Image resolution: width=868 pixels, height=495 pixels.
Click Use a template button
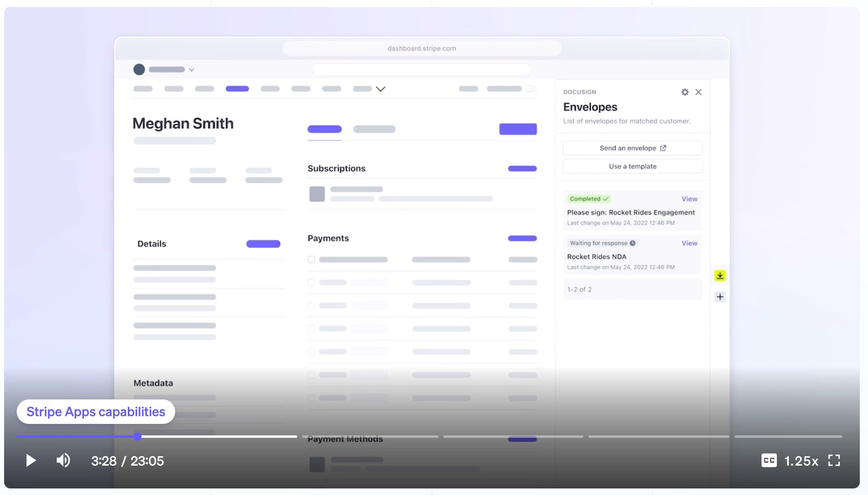point(632,166)
